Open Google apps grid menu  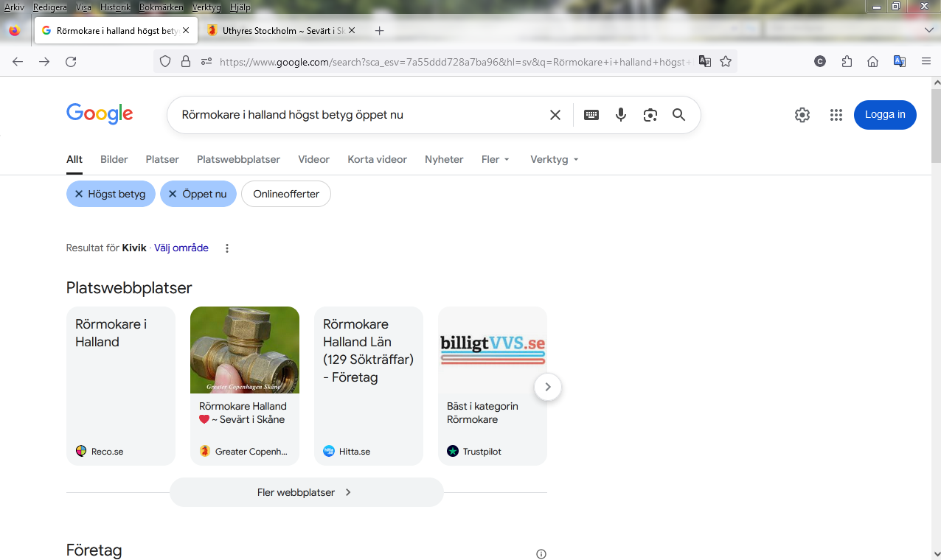coord(836,115)
